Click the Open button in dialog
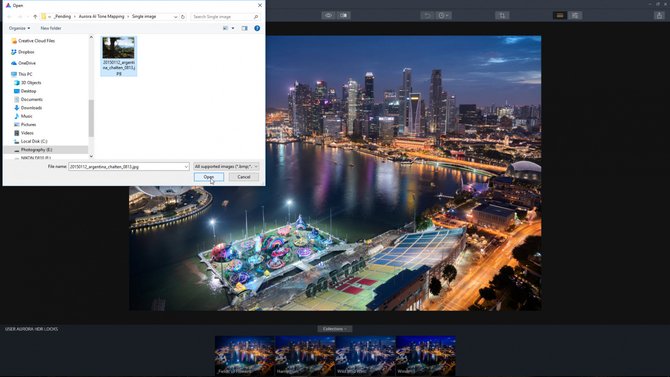Viewport: 670px width, 377px height. point(209,177)
